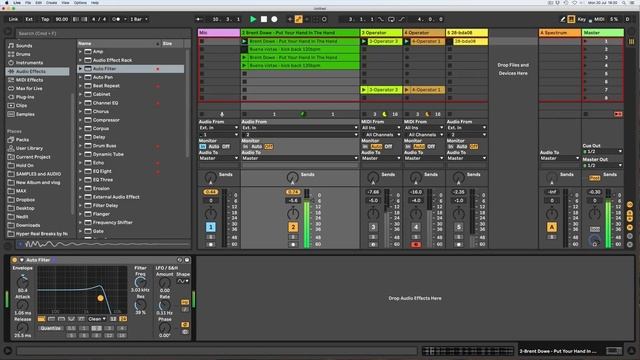
Task: Set track 3 Monitor to Off
Action: (x=388, y=147)
